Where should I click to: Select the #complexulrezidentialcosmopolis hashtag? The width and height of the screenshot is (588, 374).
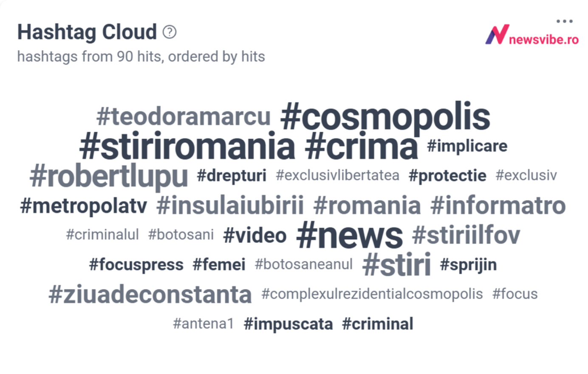372,294
